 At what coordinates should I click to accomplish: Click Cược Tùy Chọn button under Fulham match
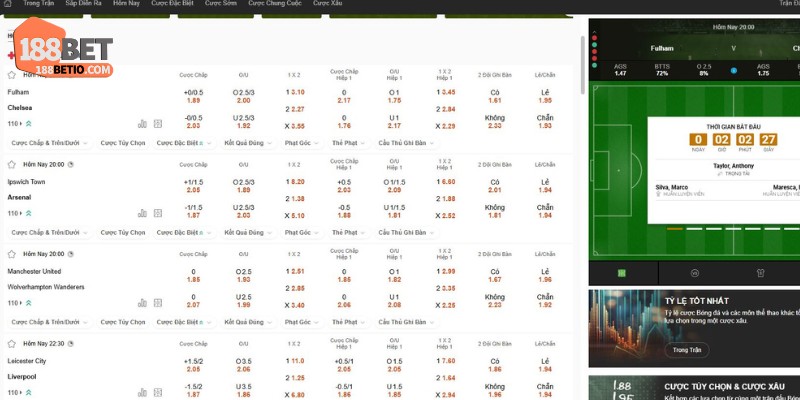(x=124, y=143)
